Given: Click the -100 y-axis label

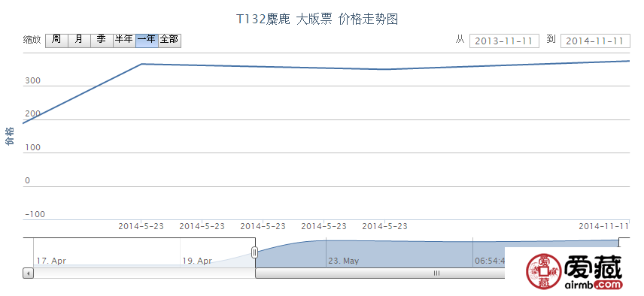Looking at the screenshot, I should (35, 214).
